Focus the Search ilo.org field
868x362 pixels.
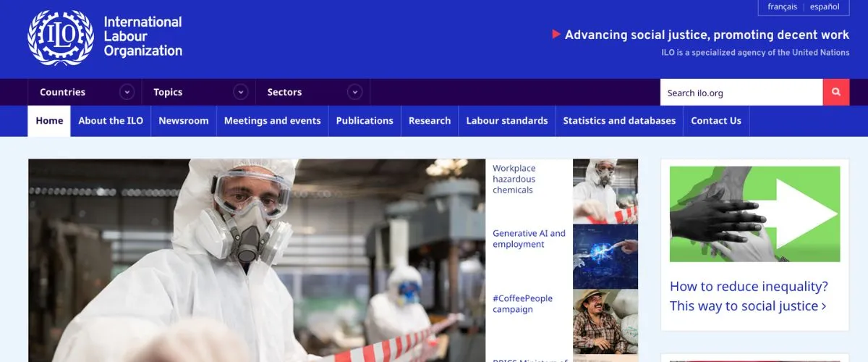741,93
